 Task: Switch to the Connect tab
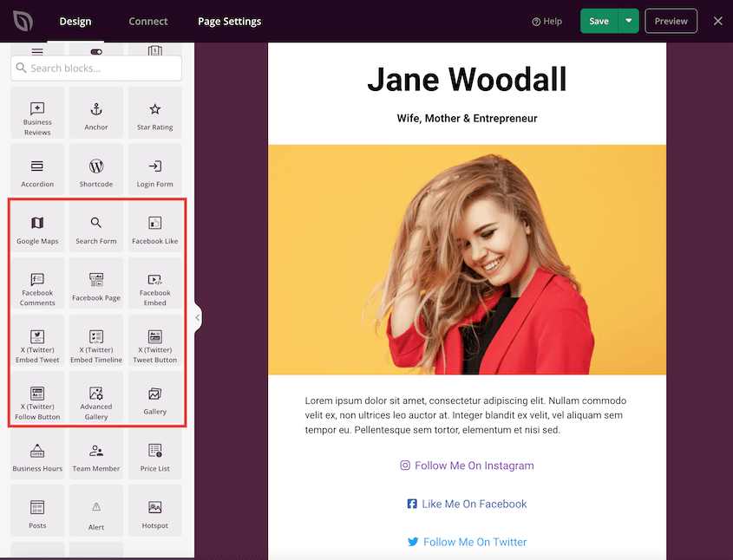[x=147, y=21]
